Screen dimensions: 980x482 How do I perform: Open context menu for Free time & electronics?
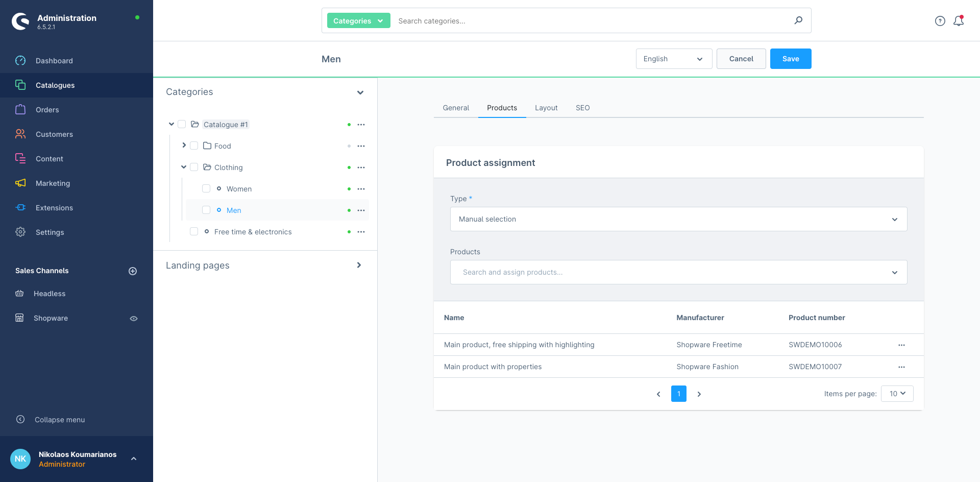[361, 232]
